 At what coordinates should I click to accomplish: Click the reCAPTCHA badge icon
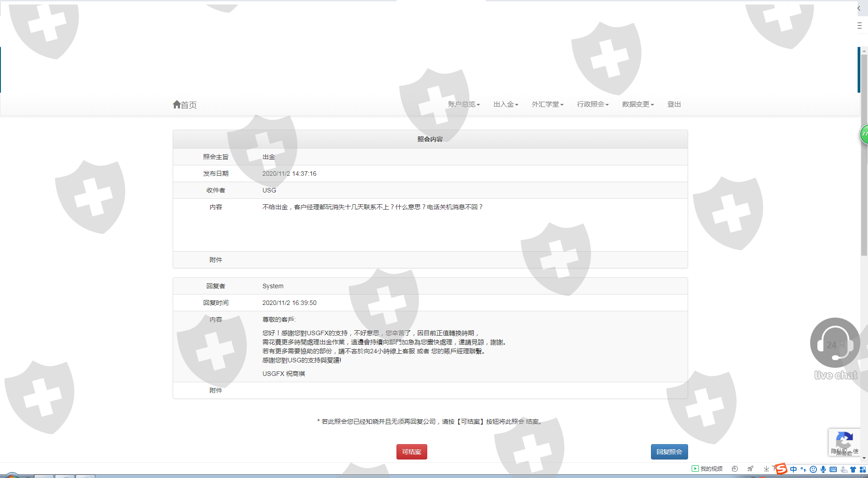(x=844, y=441)
